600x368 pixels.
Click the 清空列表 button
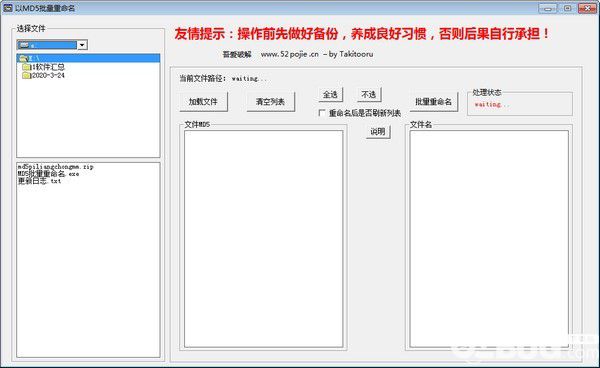click(x=270, y=102)
